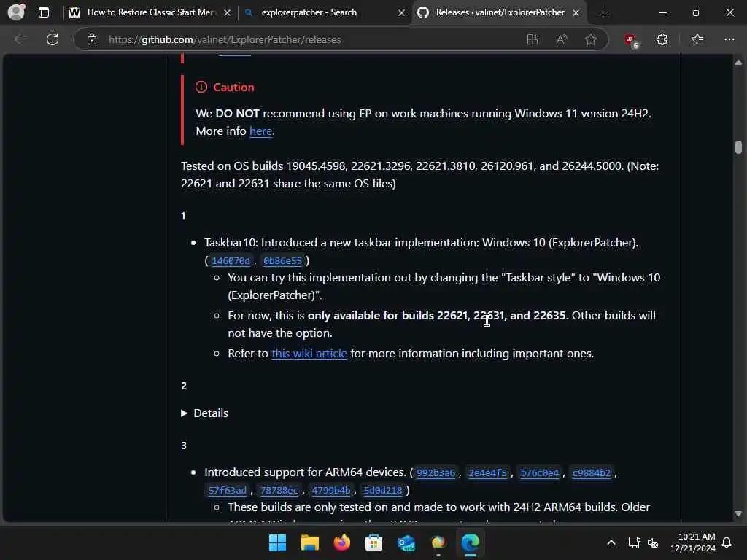Open the Windows Start menu
The image size is (747, 560).
tap(277, 542)
